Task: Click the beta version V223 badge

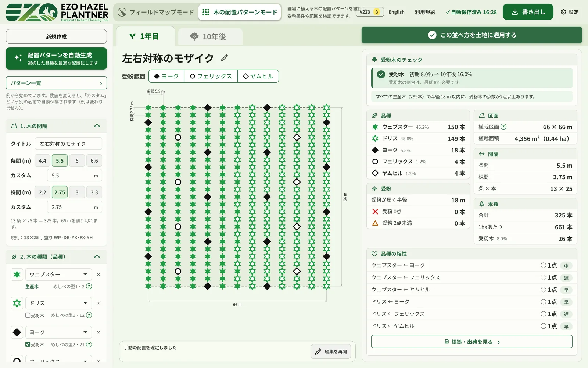Action: [x=370, y=12]
